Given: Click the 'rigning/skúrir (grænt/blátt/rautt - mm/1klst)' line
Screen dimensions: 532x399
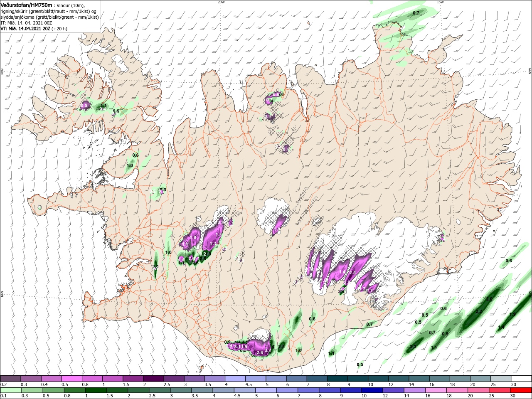Looking at the screenshot, I should [46, 11].
